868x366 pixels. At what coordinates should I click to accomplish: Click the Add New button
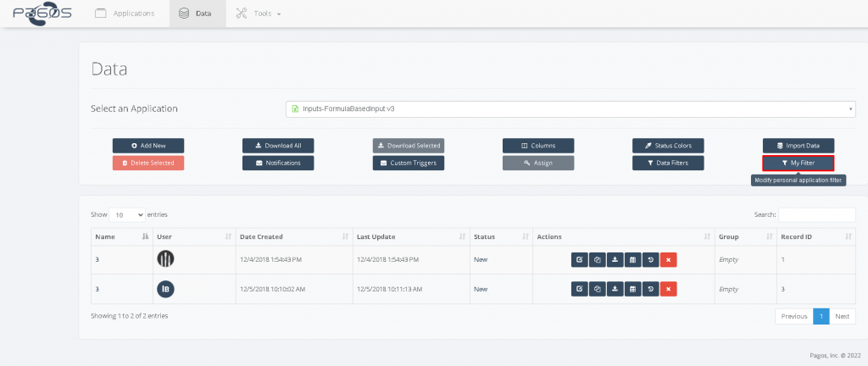[148, 146]
